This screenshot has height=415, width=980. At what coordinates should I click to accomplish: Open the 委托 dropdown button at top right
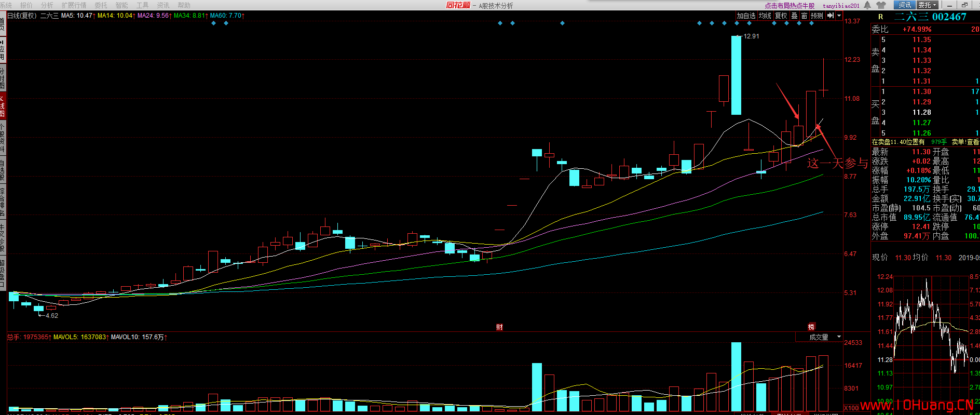(x=927, y=5)
